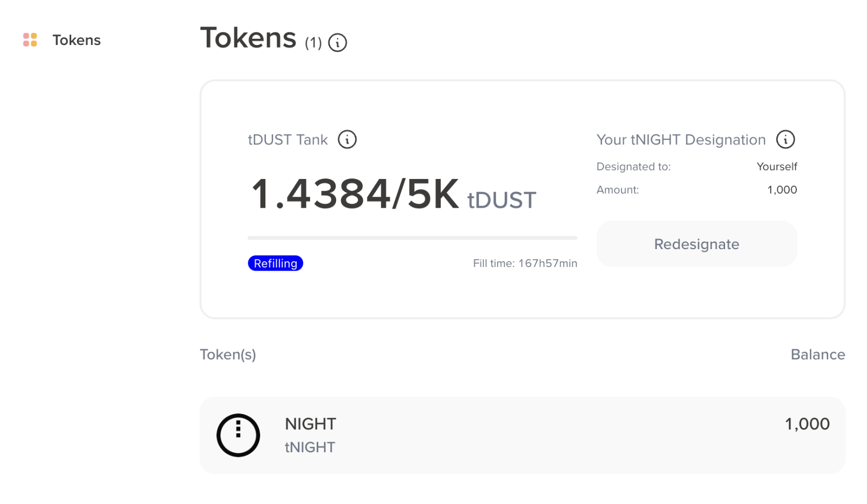Select the Amount: 1,000 designation entry
The image size is (867, 504).
782,189
